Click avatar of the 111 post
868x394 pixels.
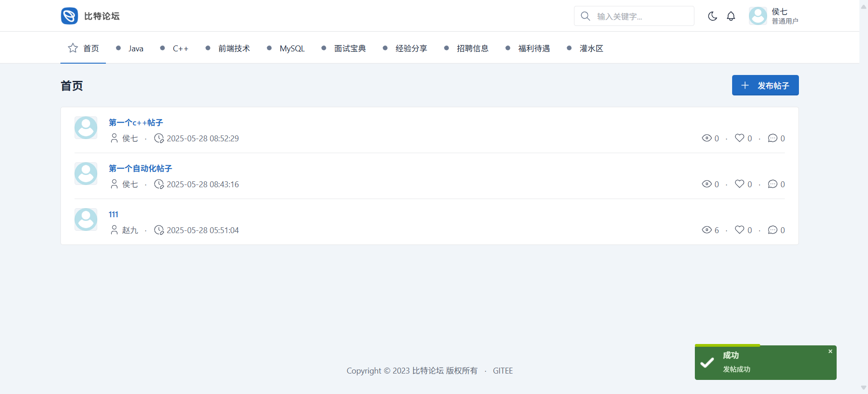pyautogui.click(x=86, y=219)
